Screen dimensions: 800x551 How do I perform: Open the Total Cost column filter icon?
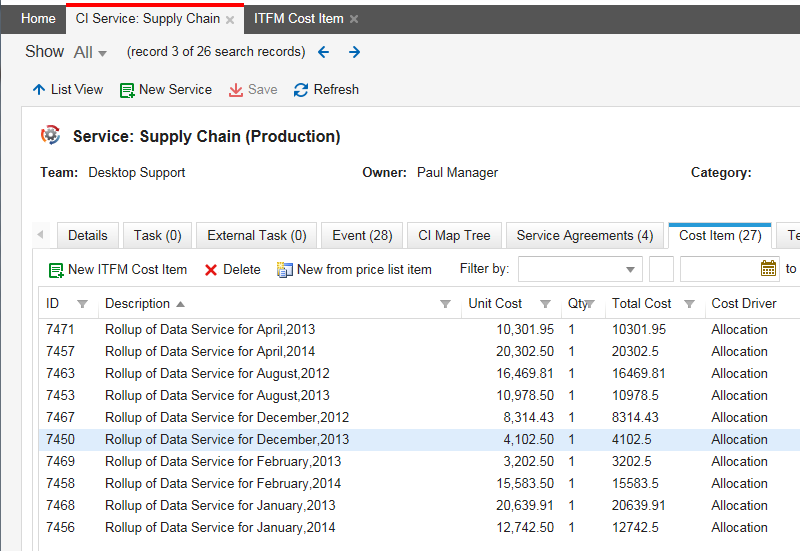689,304
